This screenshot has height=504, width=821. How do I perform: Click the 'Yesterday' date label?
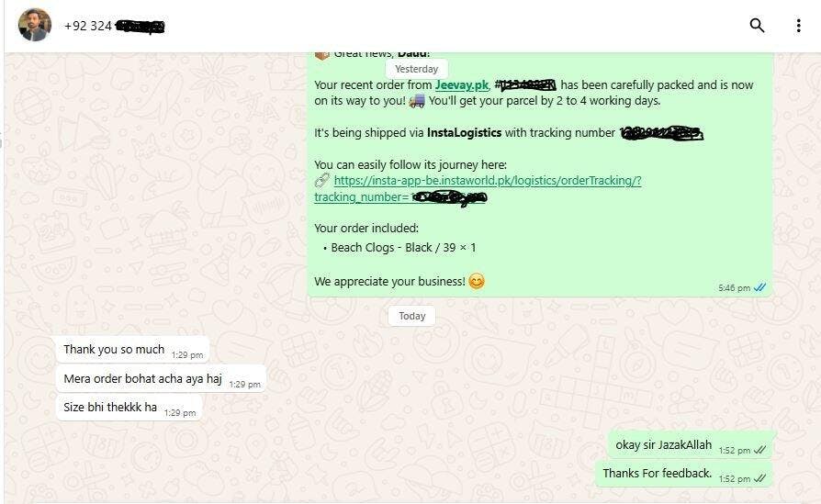pos(416,69)
